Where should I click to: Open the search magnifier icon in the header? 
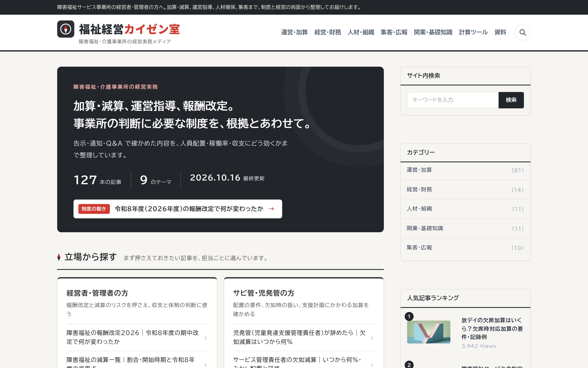tap(522, 32)
